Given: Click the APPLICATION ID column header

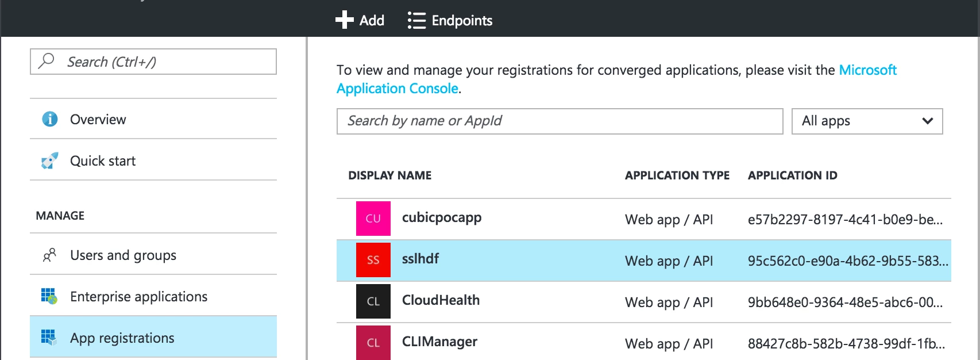Looking at the screenshot, I should pos(793,175).
